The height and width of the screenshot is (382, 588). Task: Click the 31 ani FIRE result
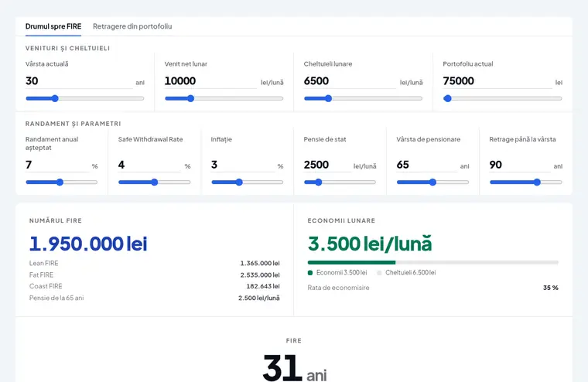294,368
